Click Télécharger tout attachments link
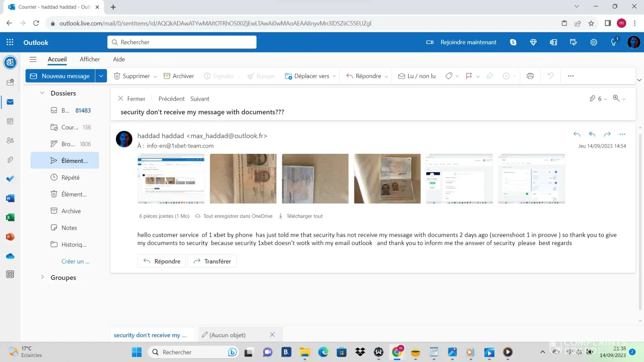644x362 pixels. pyautogui.click(x=304, y=216)
